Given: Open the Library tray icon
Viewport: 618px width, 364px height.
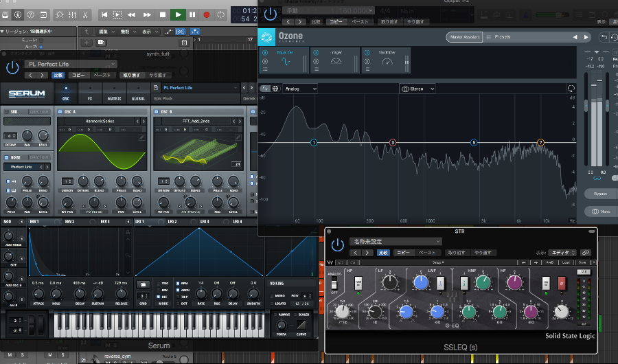Looking at the screenshot, I should [5, 14].
